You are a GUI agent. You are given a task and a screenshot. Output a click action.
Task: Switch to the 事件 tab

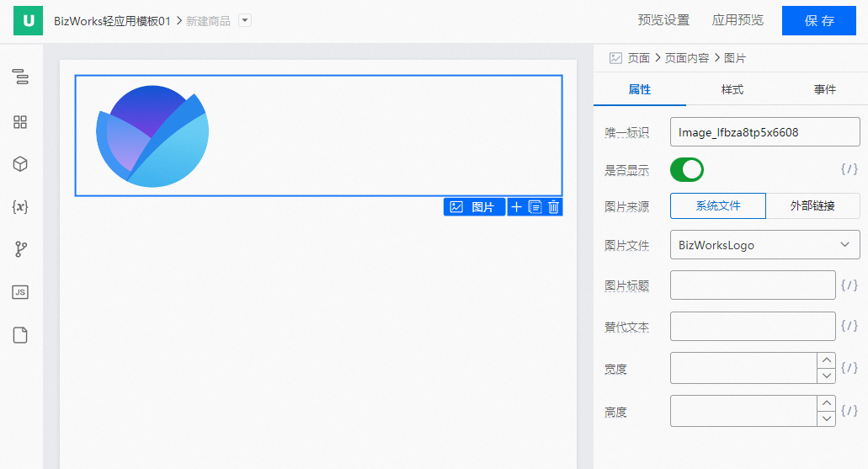coord(825,90)
